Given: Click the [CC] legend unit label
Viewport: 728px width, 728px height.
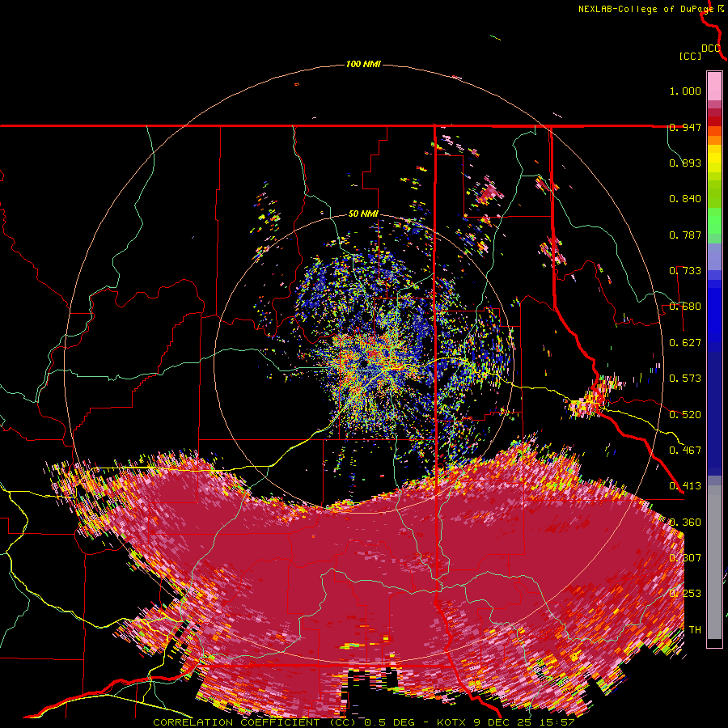Looking at the screenshot, I should 691,56.
